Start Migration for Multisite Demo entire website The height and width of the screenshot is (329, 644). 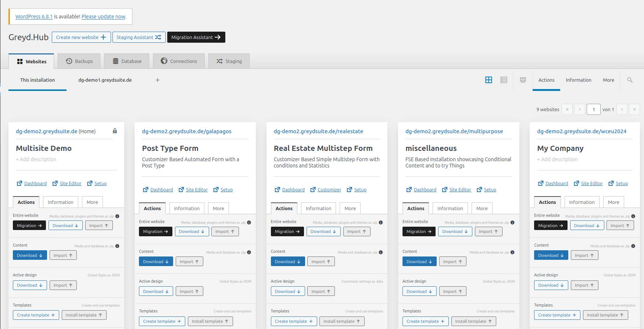point(29,226)
